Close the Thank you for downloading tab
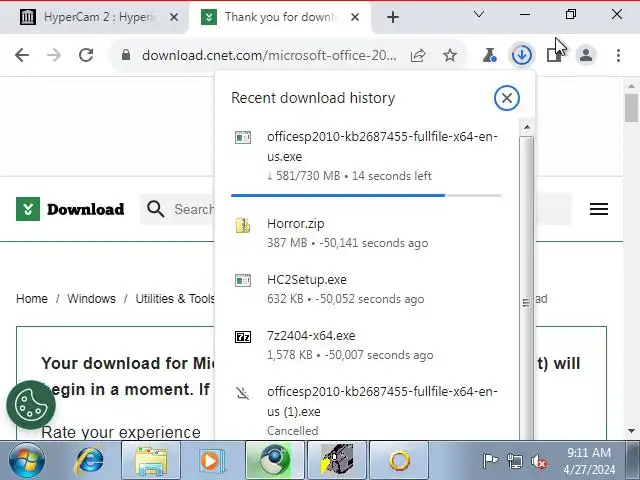640x480 pixels. (x=355, y=17)
